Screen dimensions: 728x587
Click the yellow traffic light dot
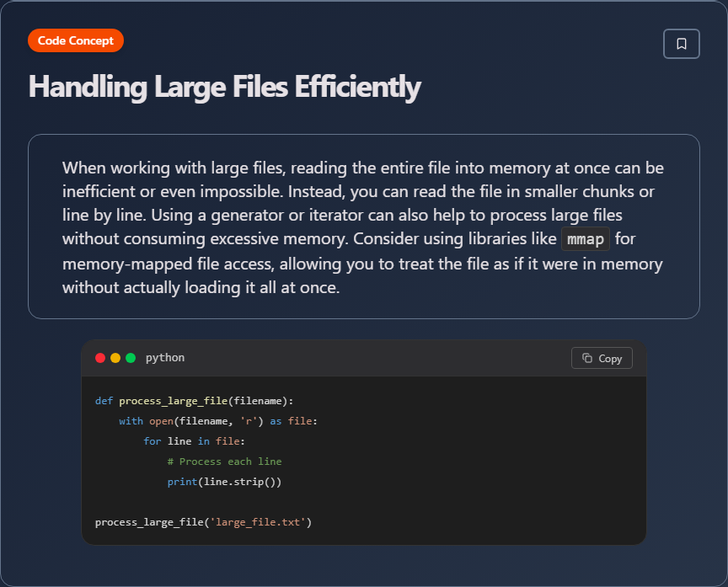115,357
